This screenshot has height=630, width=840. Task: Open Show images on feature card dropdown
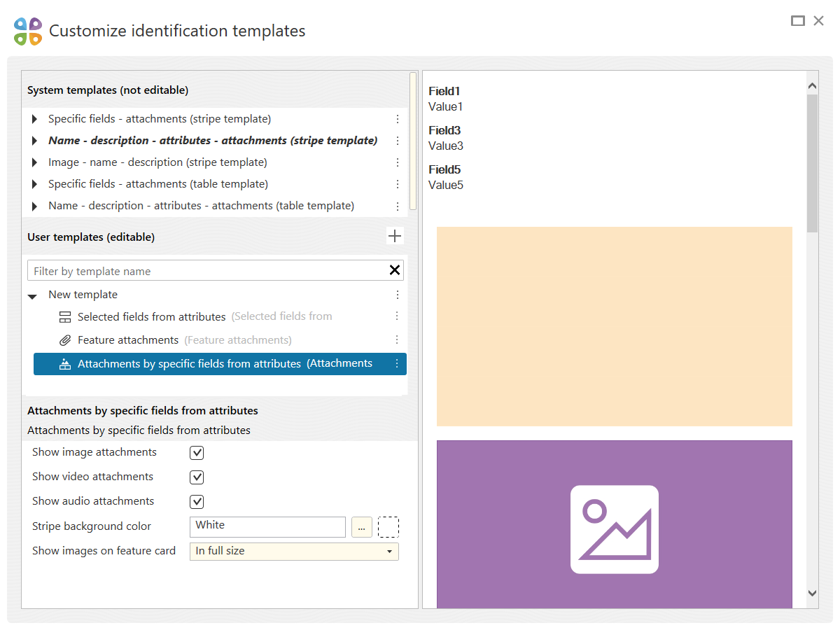click(x=294, y=552)
